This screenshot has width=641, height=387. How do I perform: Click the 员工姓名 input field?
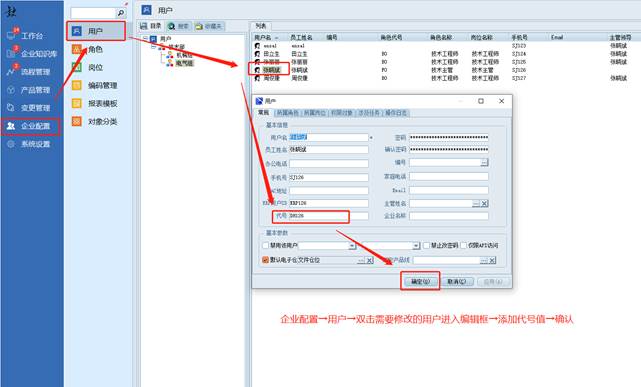pyautogui.click(x=329, y=150)
